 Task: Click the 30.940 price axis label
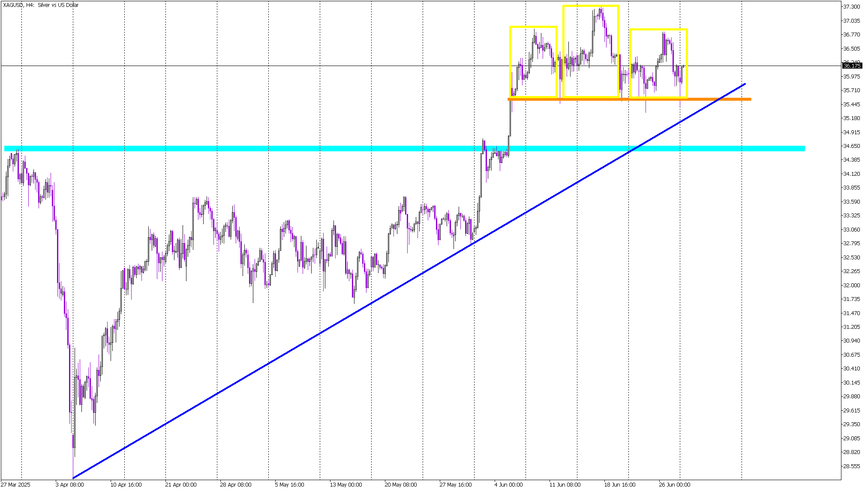pos(851,341)
